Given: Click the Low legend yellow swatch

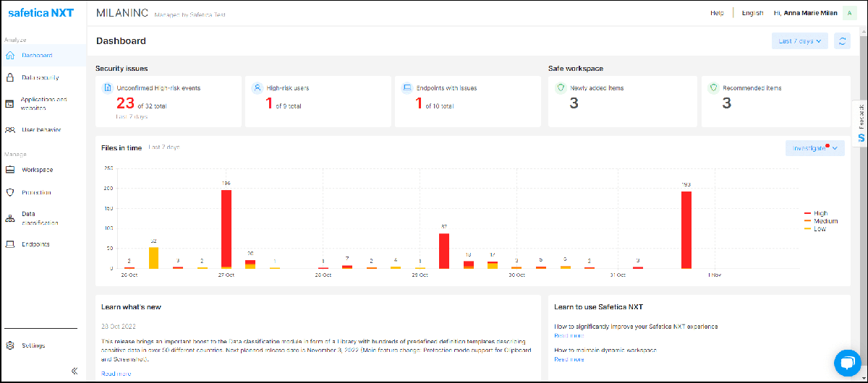Looking at the screenshot, I should click(808, 228).
